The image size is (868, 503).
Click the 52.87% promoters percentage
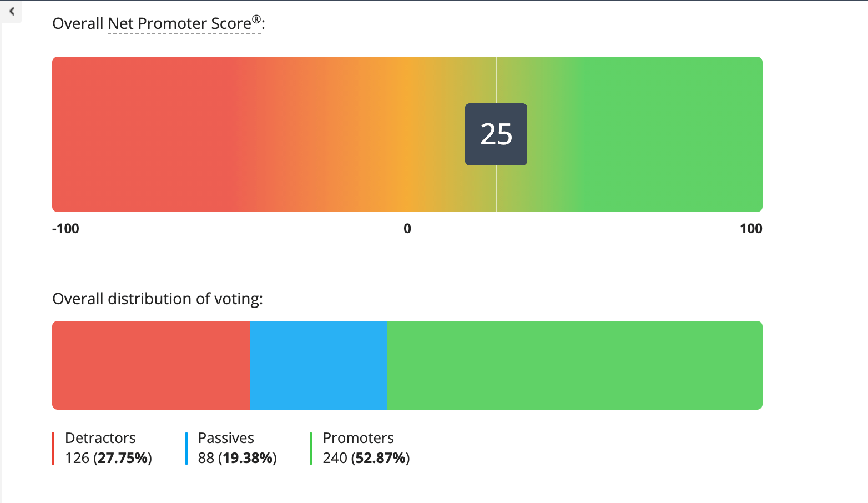(381, 458)
